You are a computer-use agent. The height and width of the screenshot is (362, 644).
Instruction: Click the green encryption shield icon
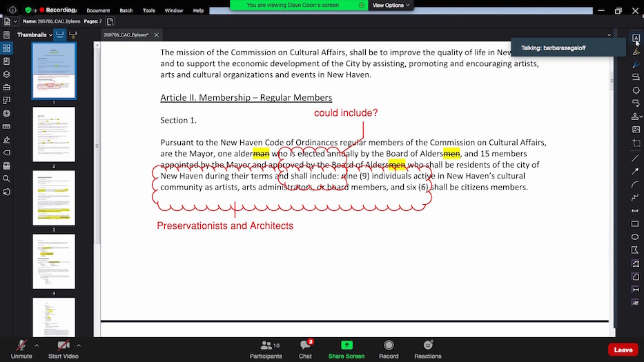coord(28,10)
